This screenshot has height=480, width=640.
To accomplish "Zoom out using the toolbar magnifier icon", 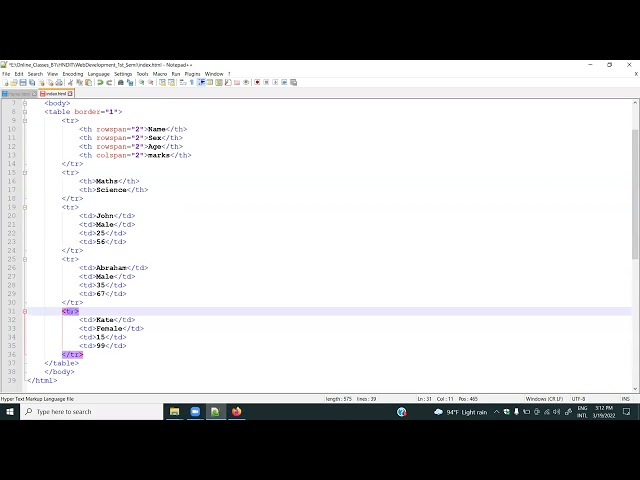I will [150, 82].
